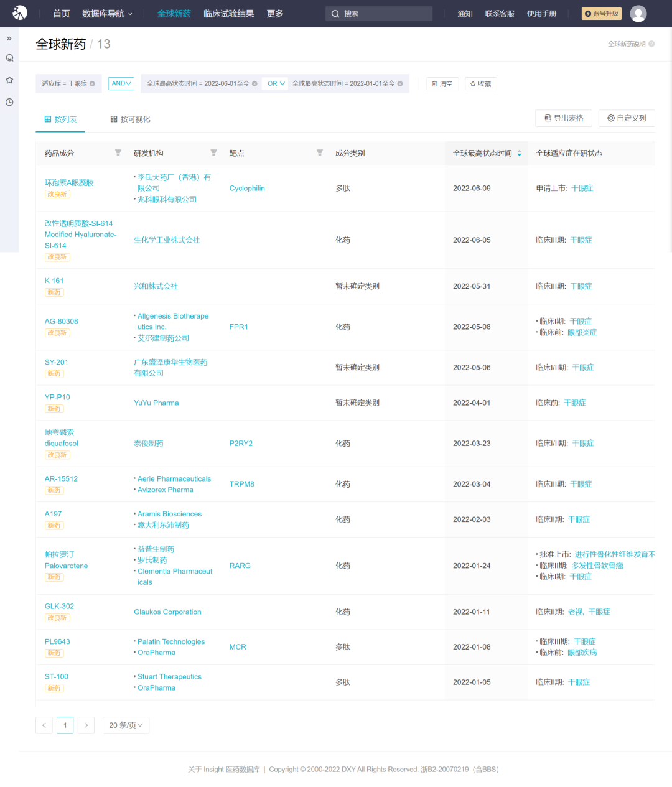Open drug GLK-302
The height and width of the screenshot is (787, 672).
click(x=59, y=606)
